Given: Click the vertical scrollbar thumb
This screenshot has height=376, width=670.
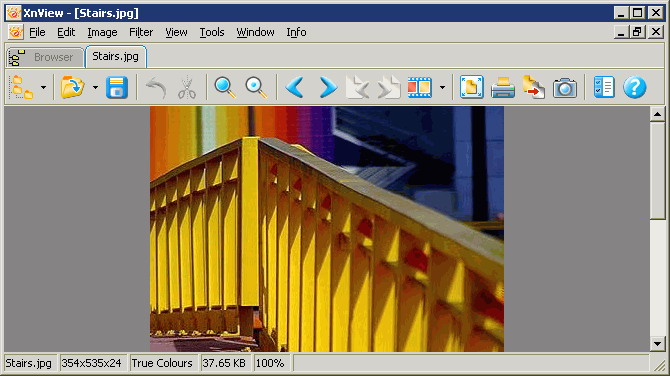Looking at the screenshot, I should (657, 170).
